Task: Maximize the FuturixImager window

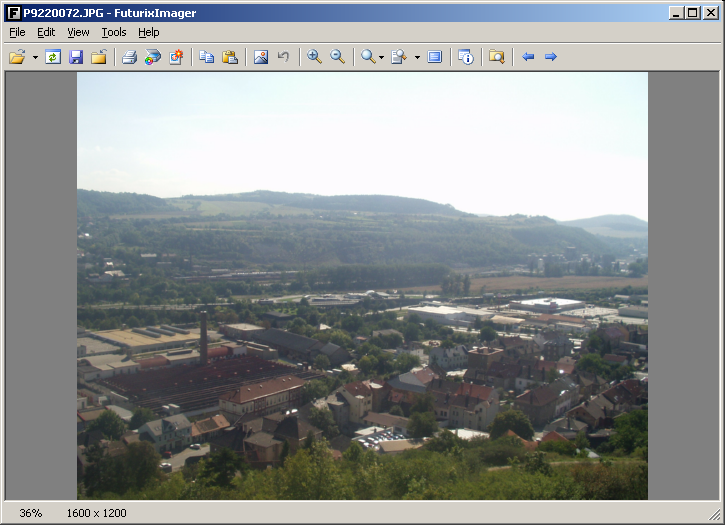Action: pyautogui.click(x=693, y=13)
